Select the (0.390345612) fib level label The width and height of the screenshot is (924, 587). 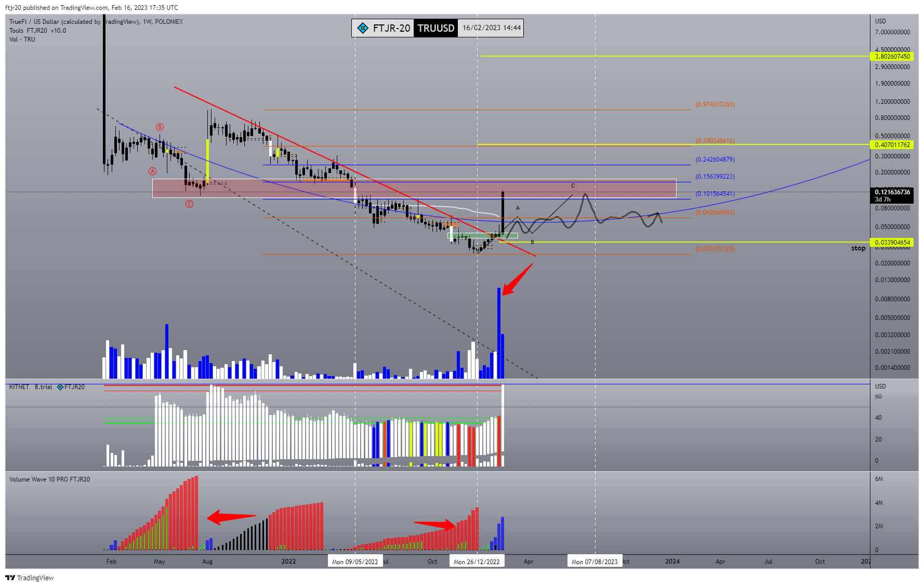pos(715,141)
